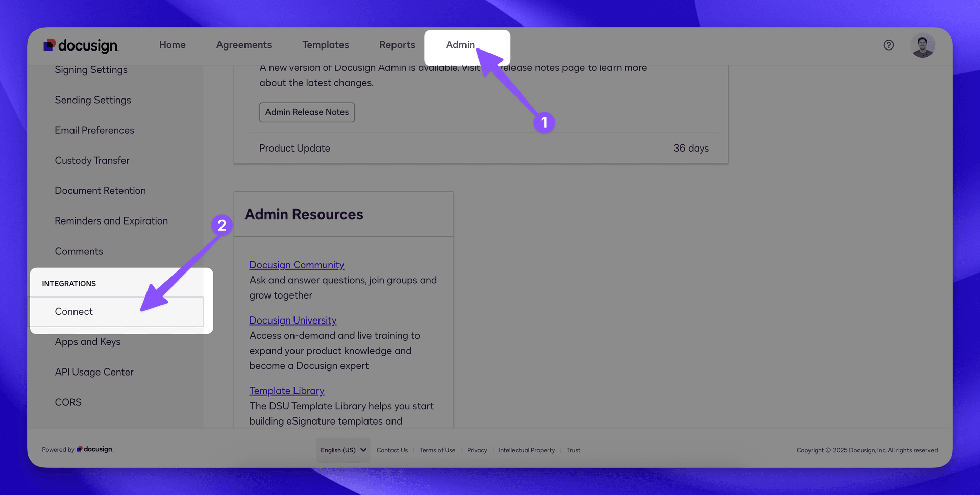
Task: Select Connect under Integrations
Action: [x=73, y=311]
